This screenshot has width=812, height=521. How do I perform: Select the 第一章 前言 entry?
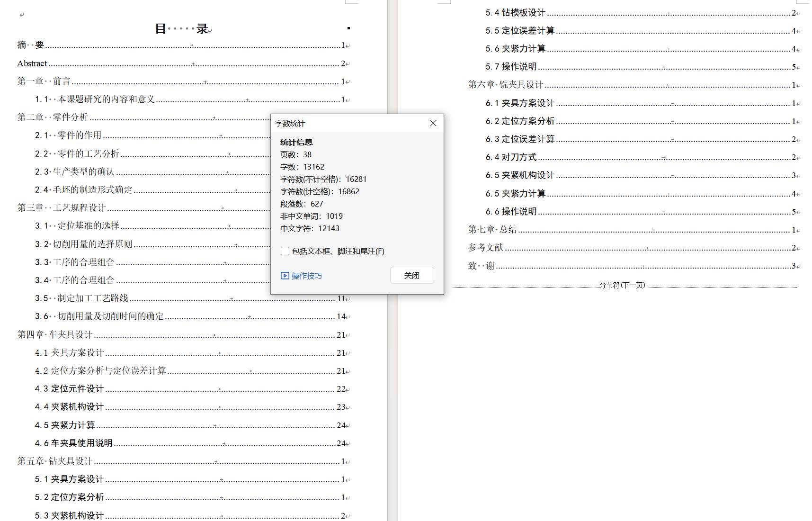[x=183, y=81]
